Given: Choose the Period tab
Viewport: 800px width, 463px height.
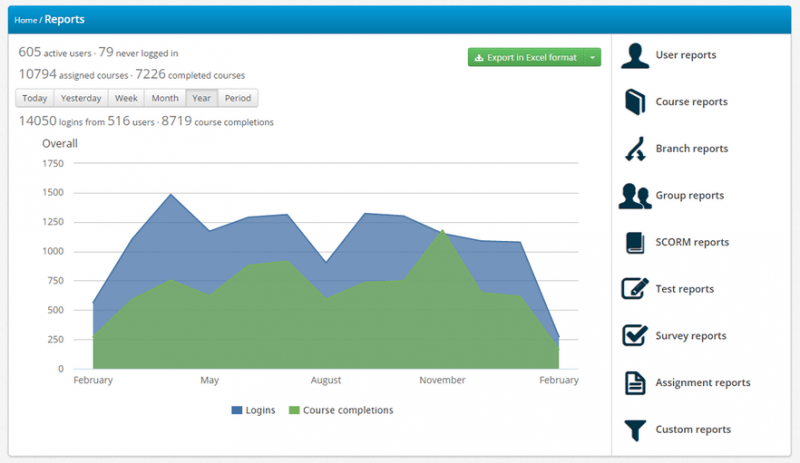Looking at the screenshot, I should point(238,98).
